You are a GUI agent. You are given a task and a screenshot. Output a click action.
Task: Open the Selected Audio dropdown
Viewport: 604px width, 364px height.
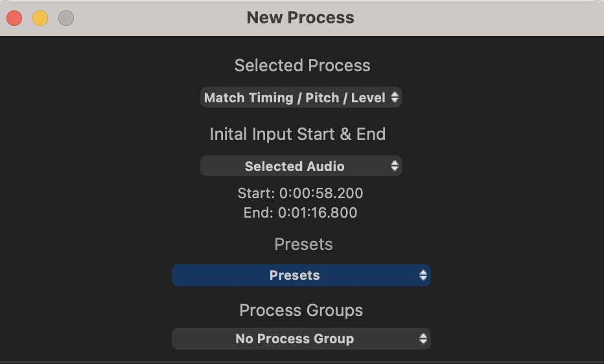click(295, 166)
